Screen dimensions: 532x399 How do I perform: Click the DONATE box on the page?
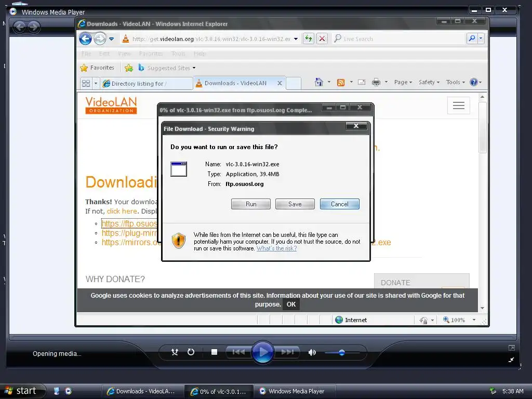[422, 281]
